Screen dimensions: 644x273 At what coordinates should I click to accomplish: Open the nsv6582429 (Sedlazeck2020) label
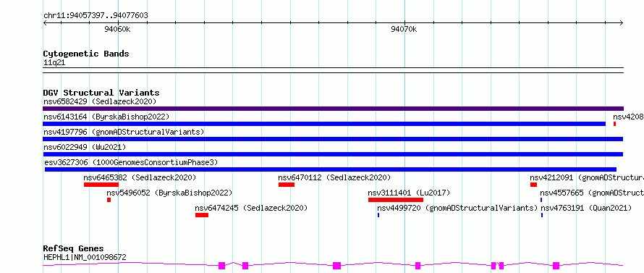[100, 101]
